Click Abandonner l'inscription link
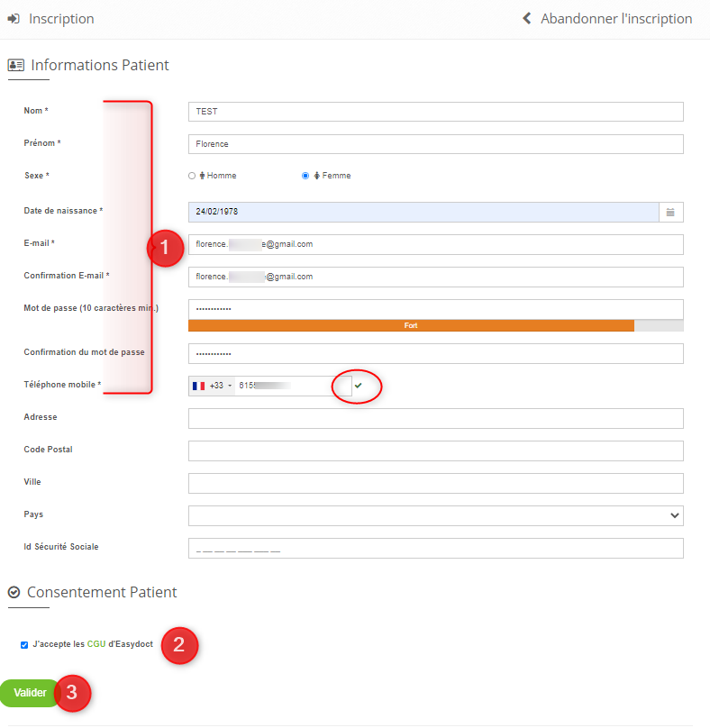The image size is (710, 728). (x=616, y=19)
